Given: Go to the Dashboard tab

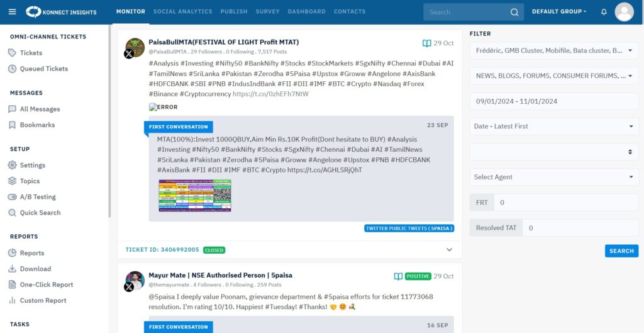Looking at the screenshot, I should (306, 11).
